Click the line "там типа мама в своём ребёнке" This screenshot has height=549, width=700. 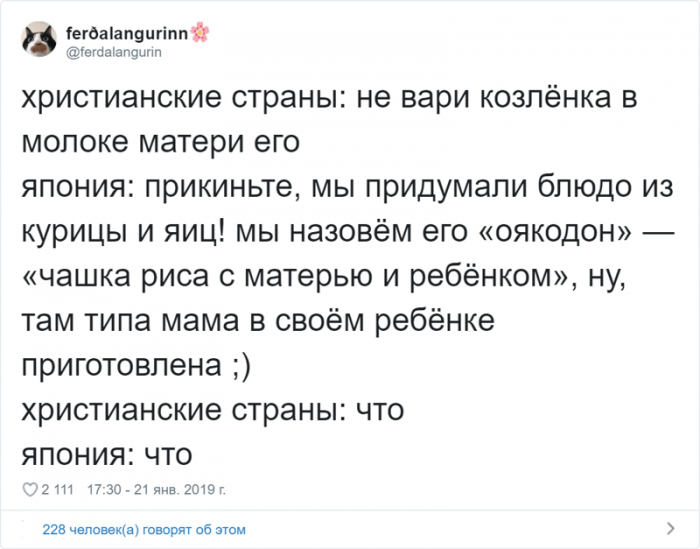pos(258,321)
